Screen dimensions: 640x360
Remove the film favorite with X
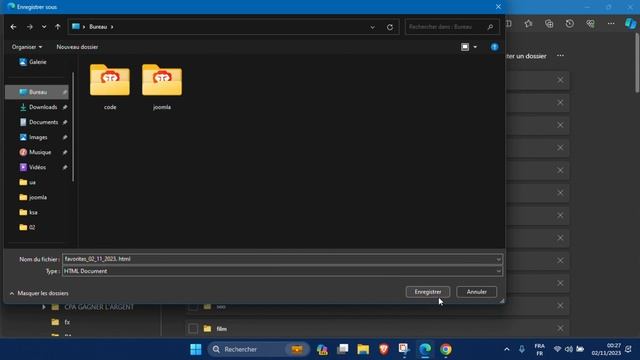click(560, 328)
